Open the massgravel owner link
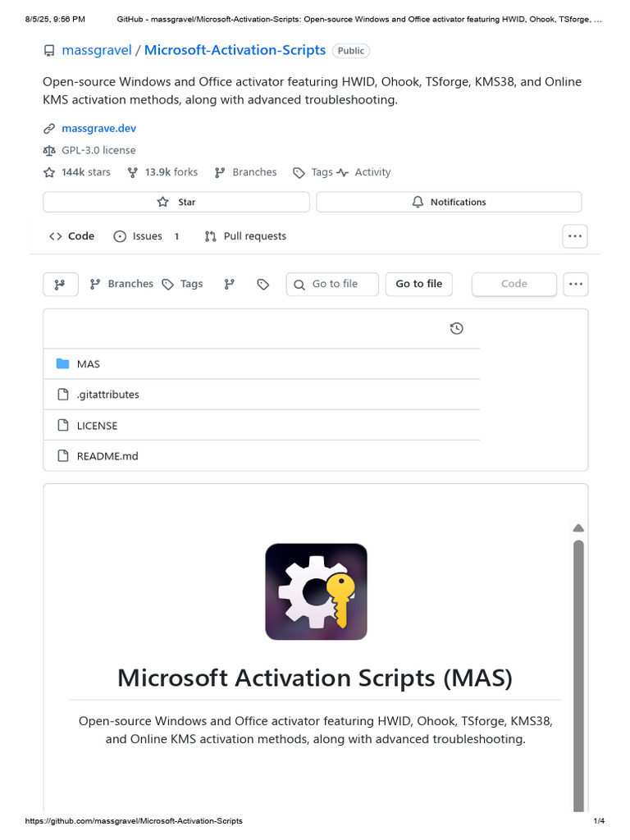Screen dimensions: 630x840 (x=97, y=50)
